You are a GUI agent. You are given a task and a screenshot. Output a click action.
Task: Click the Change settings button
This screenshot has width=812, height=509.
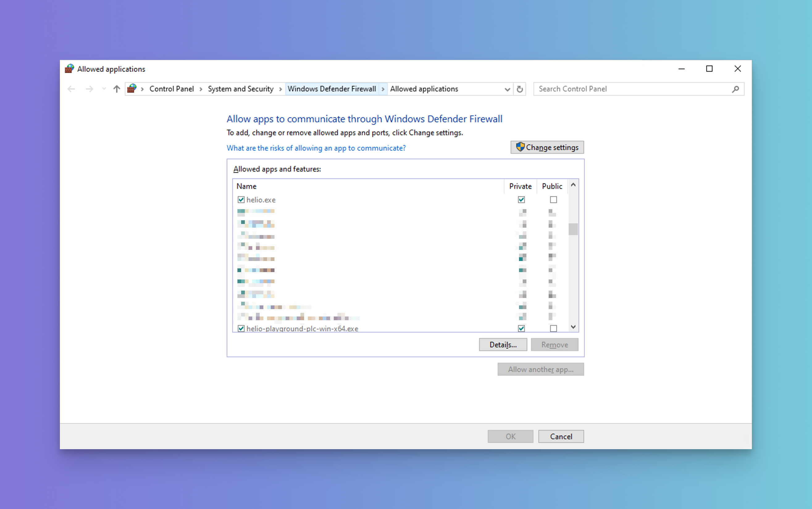coord(547,147)
